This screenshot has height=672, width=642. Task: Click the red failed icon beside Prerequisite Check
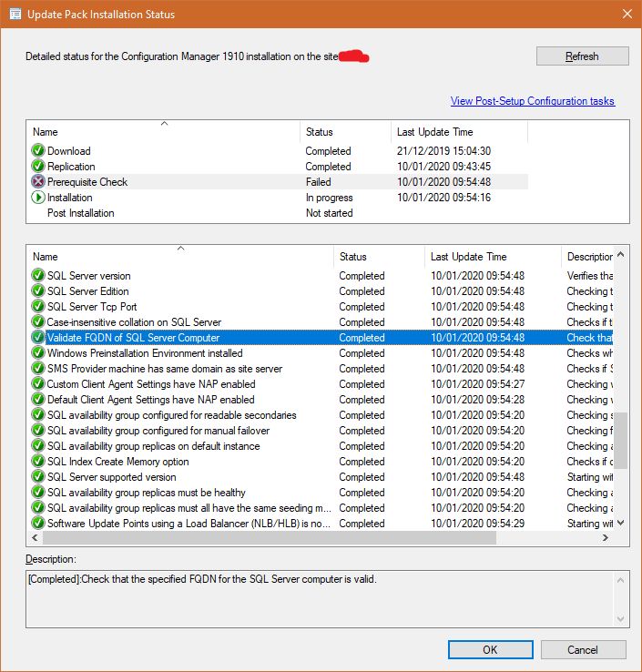(x=38, y=182)
